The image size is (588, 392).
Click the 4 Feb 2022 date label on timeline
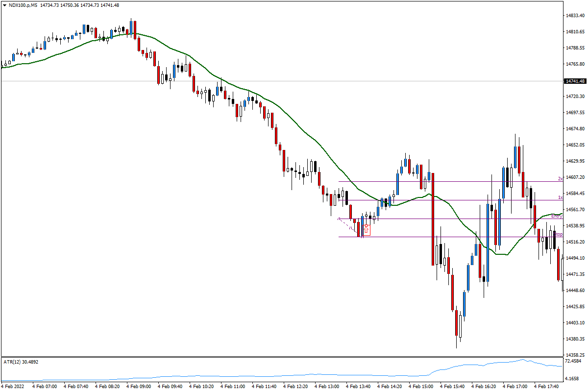tap(14, 386)
